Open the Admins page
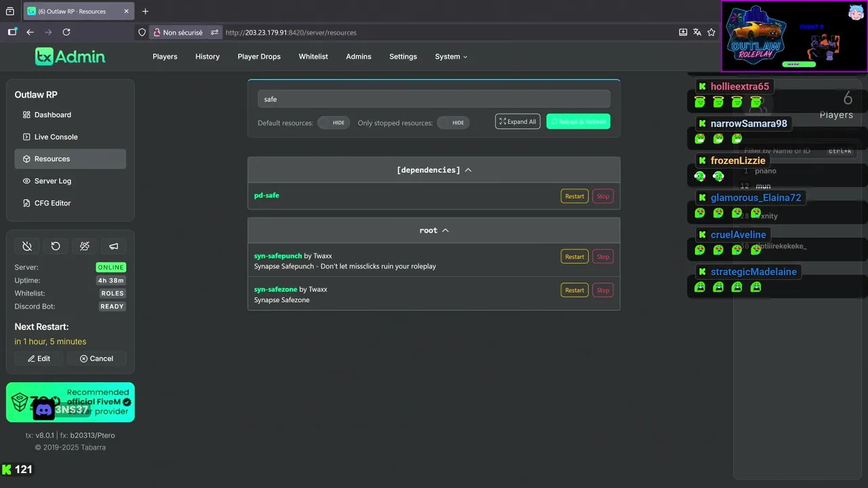This screenshot has height=488, width=868. tap(359, 57)
